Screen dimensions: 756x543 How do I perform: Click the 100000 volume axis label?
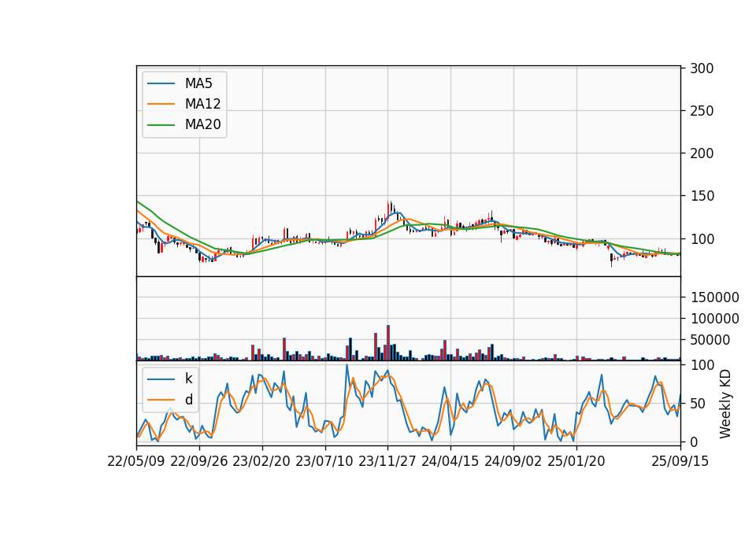point(714,319)
